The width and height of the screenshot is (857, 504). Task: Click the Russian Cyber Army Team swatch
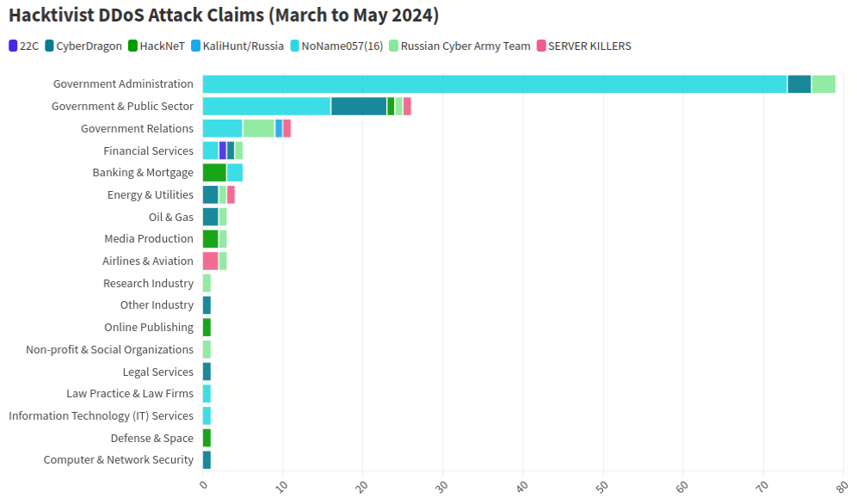393,46
